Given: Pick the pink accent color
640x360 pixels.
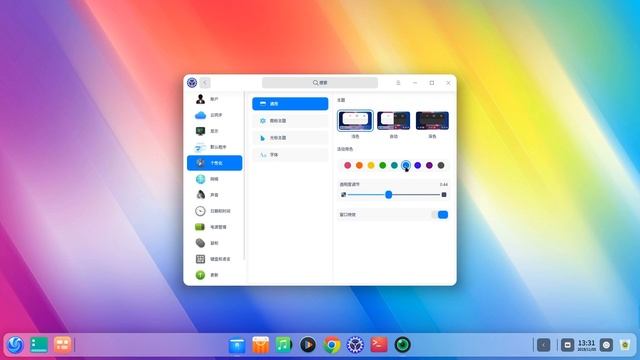Looking at the screenshot, I should click(x=347, y=165).
